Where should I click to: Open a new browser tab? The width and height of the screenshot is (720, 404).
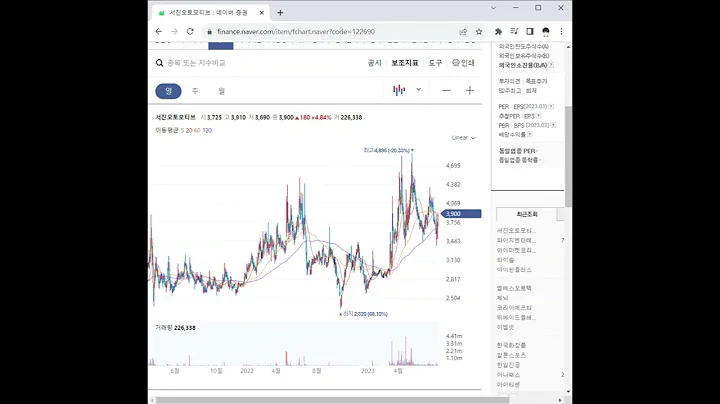[x=280, y=13]
